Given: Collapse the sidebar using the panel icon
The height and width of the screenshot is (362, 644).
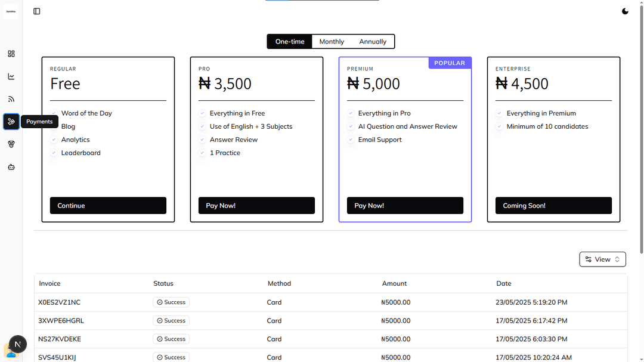Looking at the screenshot, I should (37, 11).
